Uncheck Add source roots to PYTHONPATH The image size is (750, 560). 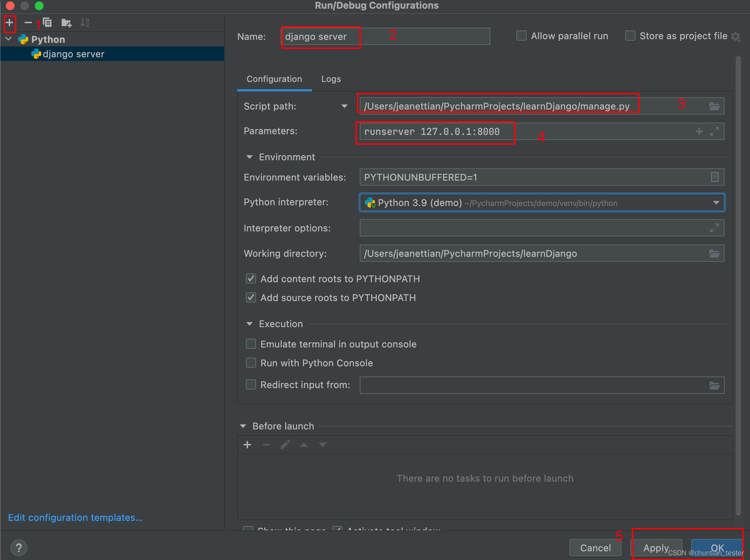[251, 298]
